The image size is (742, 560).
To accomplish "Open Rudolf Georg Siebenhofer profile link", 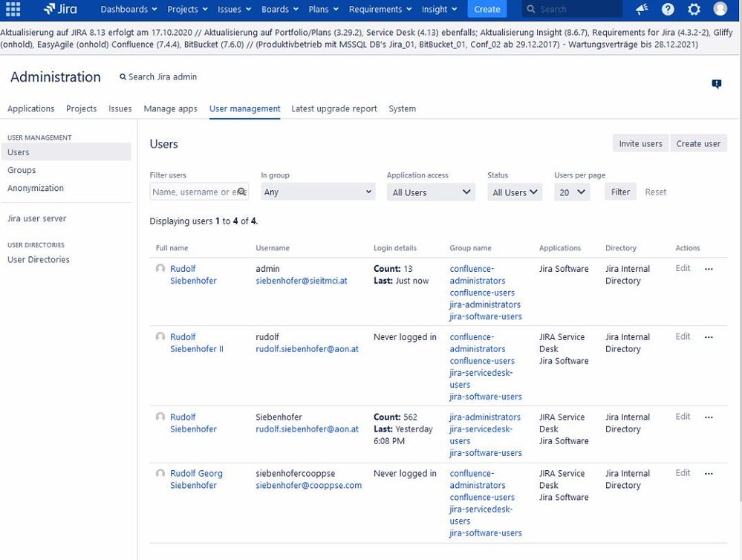I will point(196,479).
